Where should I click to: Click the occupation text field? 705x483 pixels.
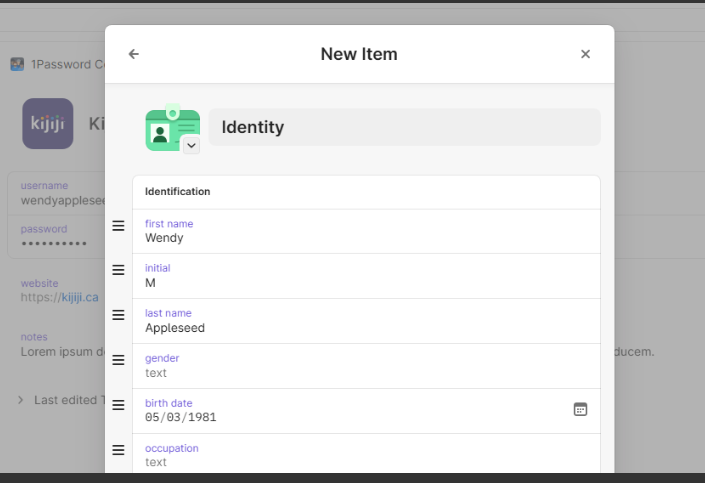(360, 462)
